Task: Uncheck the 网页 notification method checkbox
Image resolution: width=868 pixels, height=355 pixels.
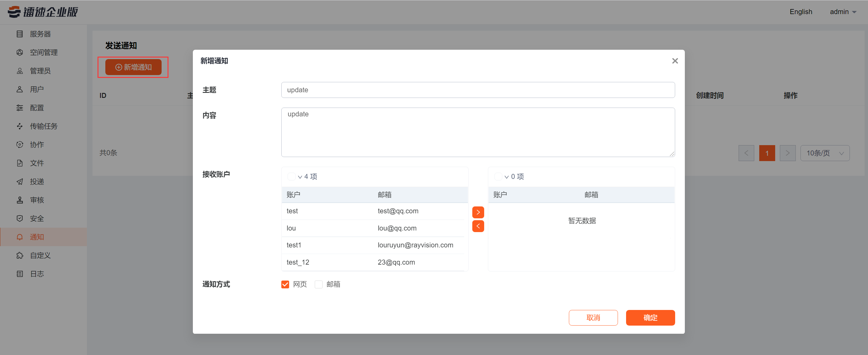Action: tap(285, 284)
